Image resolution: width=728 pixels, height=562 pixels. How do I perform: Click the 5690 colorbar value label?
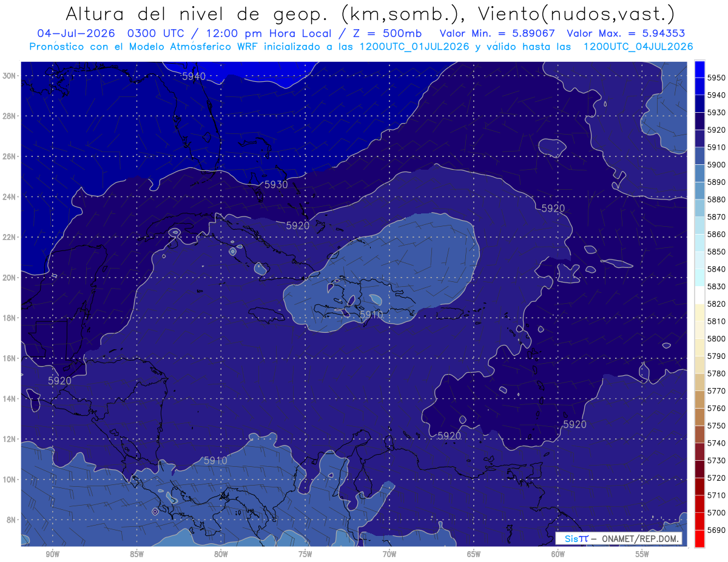[x=716, y=530]
